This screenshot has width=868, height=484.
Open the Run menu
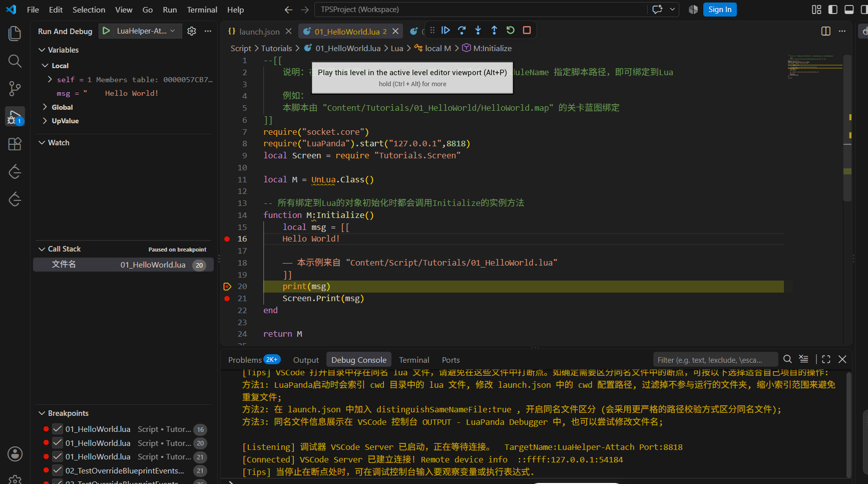[170, 10]
